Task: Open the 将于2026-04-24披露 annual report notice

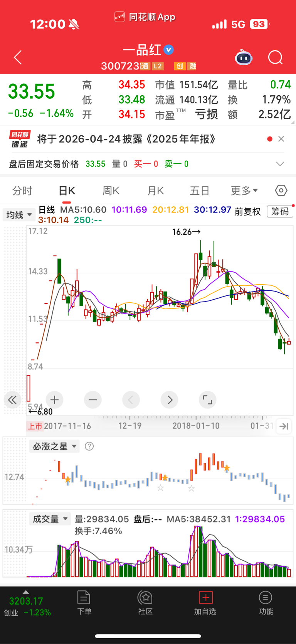Action: tap(126, 139)
